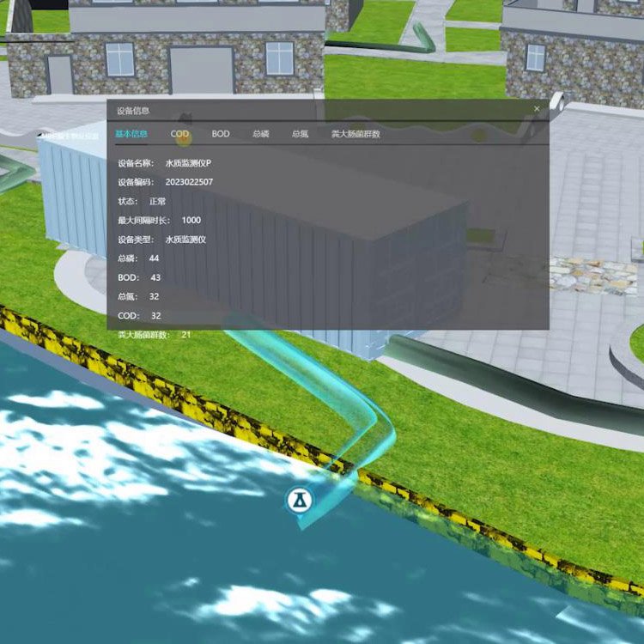
Task: Click the device name value 水质监测仪P
Action: point(188,163)
